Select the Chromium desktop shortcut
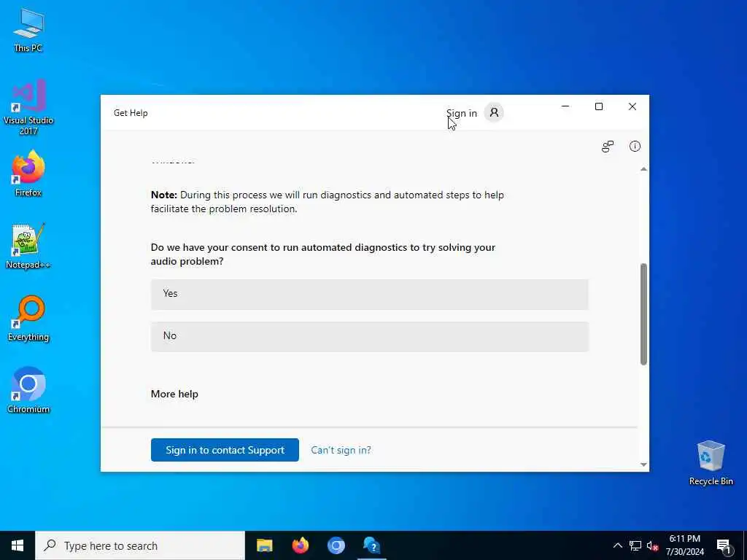This screenshot has height=560, width=747. click(x=28, y=390)
